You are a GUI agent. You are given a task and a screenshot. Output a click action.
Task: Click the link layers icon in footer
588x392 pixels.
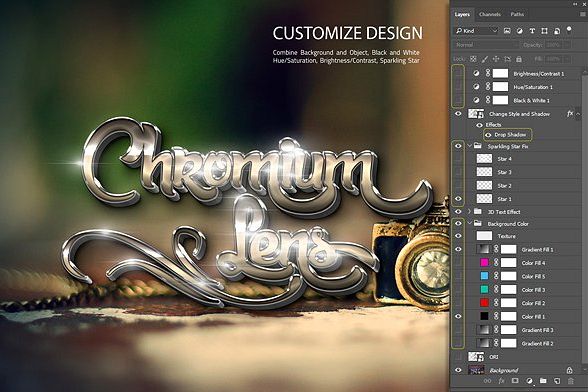click(487, 381)
